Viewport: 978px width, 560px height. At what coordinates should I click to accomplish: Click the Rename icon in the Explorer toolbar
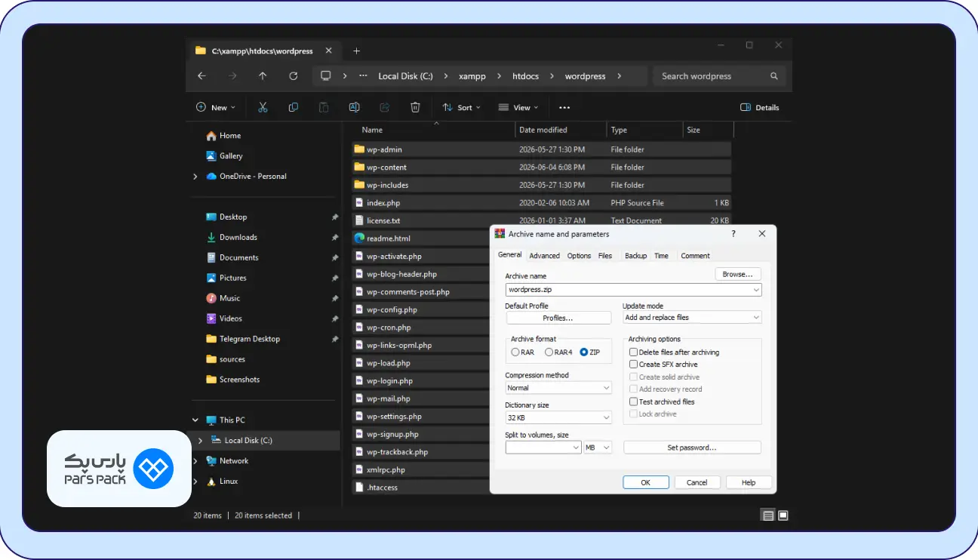click(x=354, y=107)
